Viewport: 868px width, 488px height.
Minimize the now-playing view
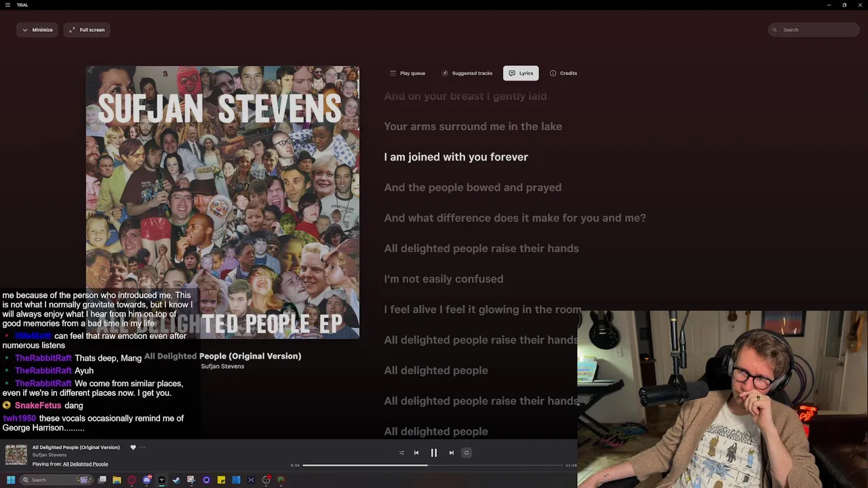37,30
